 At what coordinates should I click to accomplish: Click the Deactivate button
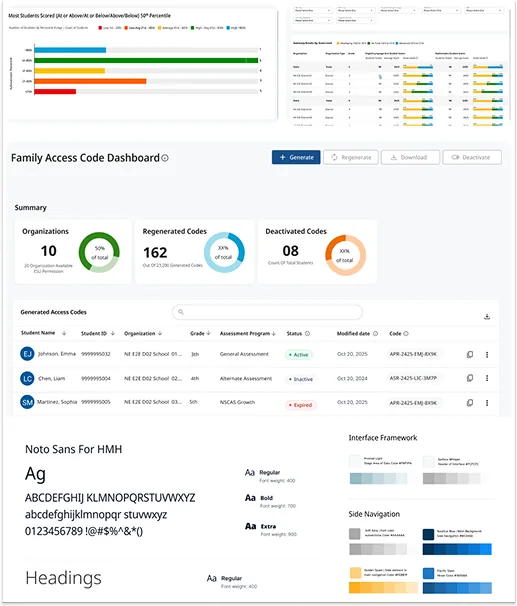pos(472,157)
